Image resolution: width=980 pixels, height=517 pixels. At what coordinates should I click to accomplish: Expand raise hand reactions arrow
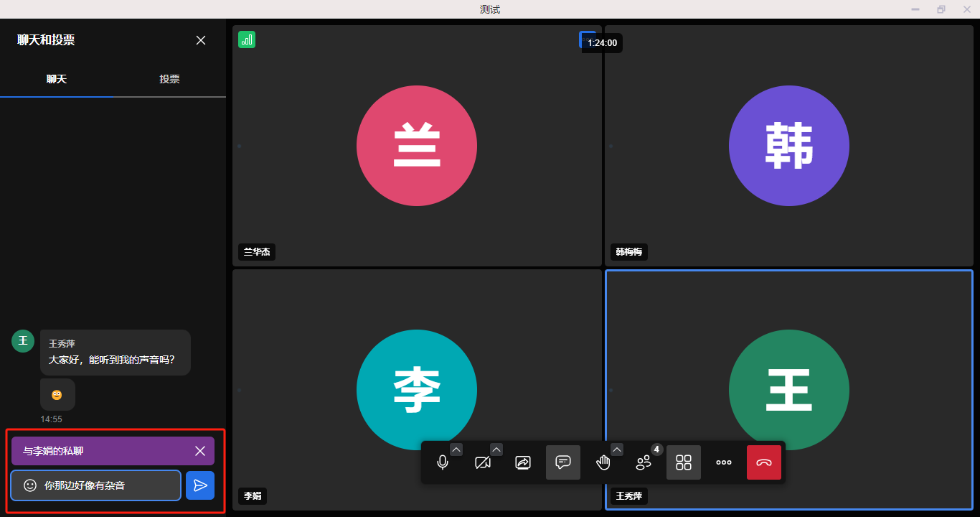(617, 450)
